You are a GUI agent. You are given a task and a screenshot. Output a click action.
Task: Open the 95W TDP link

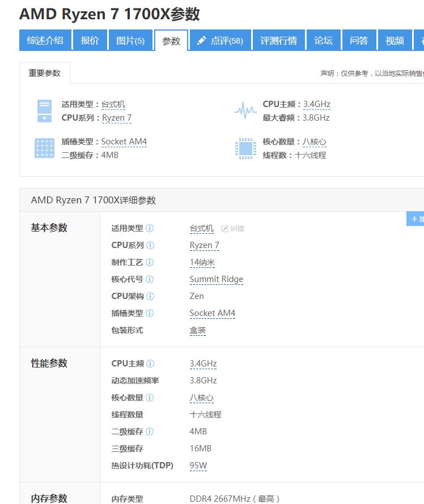click(198, 465)
